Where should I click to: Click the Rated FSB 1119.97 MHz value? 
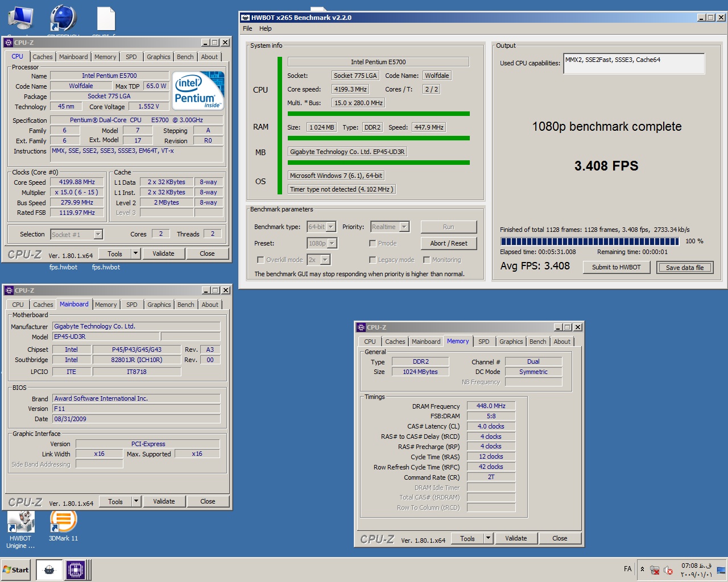pyautogui.click(x=77, y=213)
